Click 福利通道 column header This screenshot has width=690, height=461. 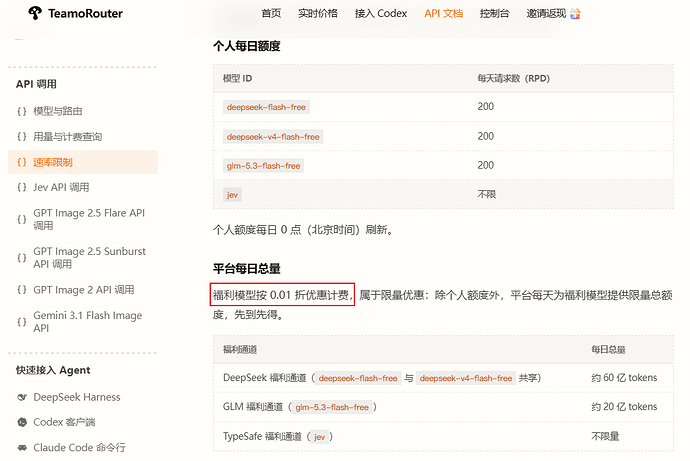240,349
